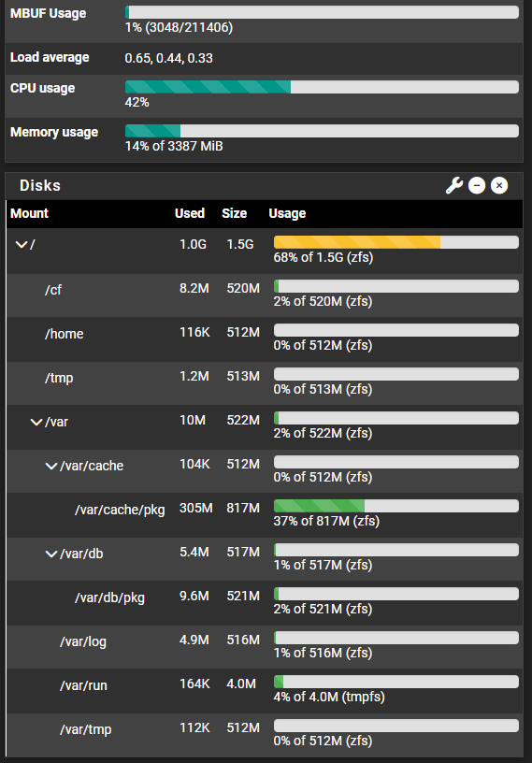Select the /var/db/pkg mount row

tap(265, 603)
